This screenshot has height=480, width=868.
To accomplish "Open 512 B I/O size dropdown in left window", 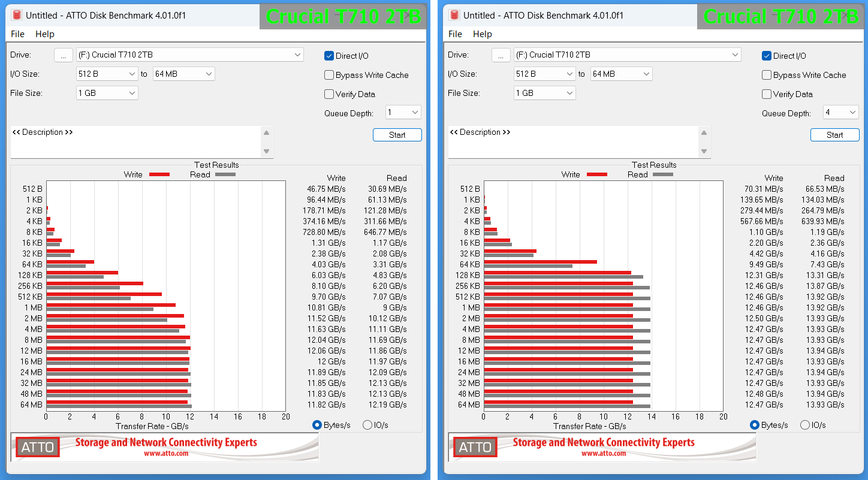I will click(107, 74).
